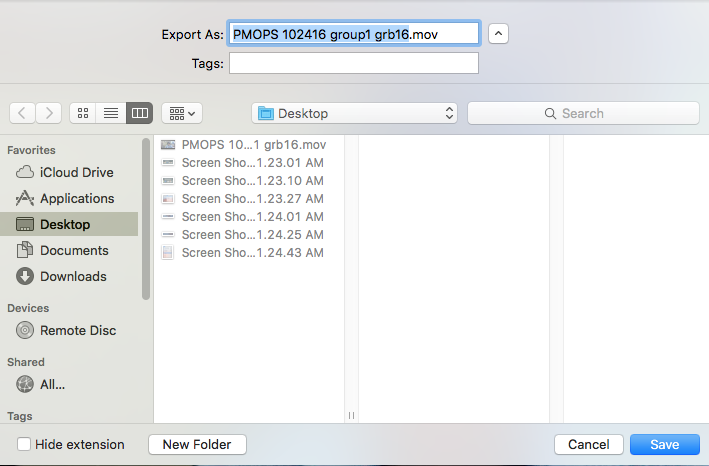Select Screen Sho...1.23.10 AM file
The image size is (709, 466).
(249, 181)
